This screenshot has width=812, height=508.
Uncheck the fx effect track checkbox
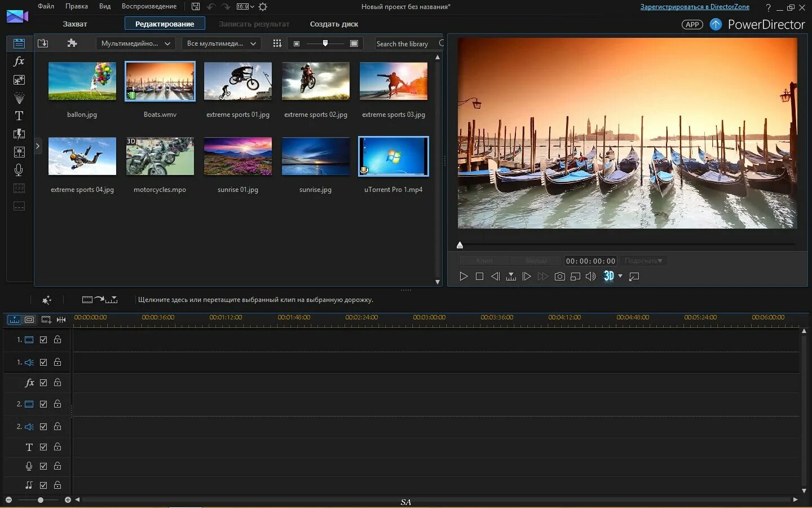[43, 383]
